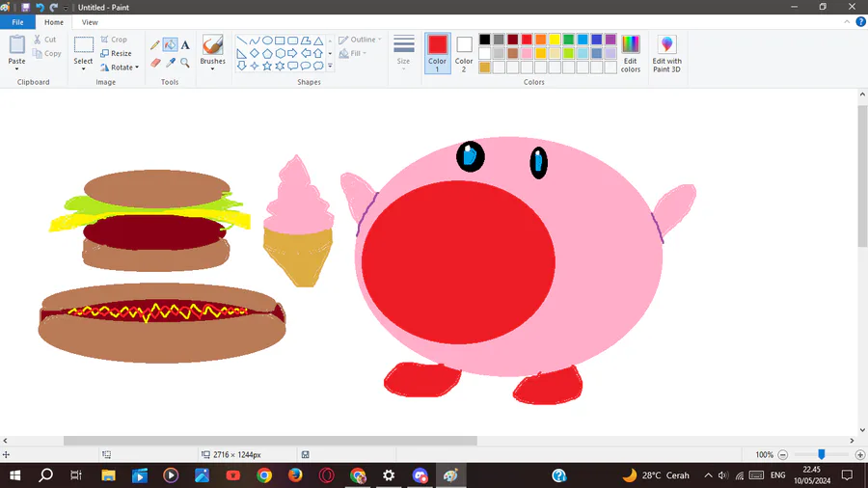Activate the Color 1 selector
The width and height of the screenshot is (868, 488).
tap(437, 53)
